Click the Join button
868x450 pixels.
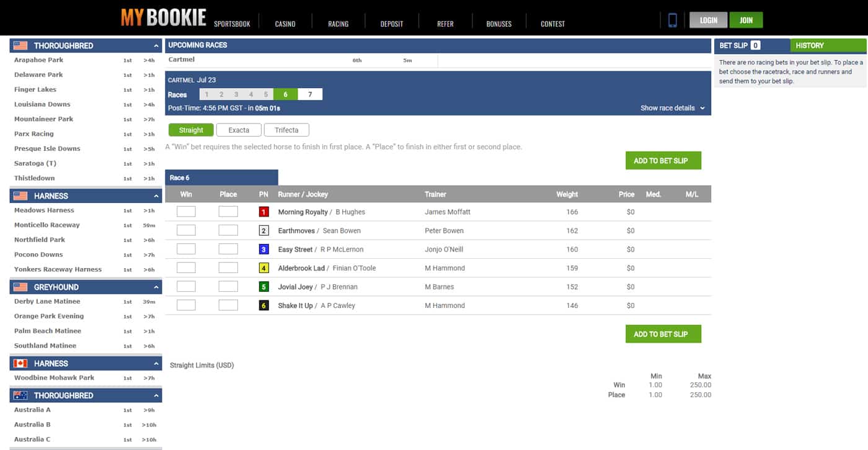[x=746, y=20]
